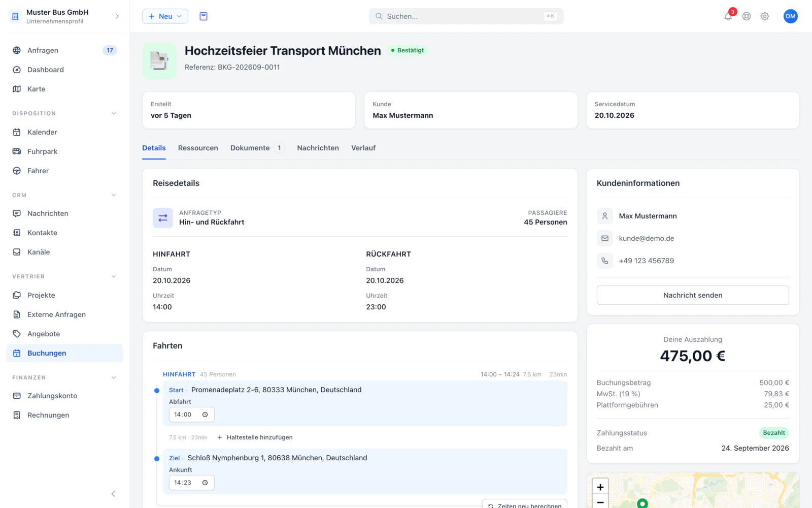
Task: Click the Ankunft time field 14:23
Action: (191, 483)
